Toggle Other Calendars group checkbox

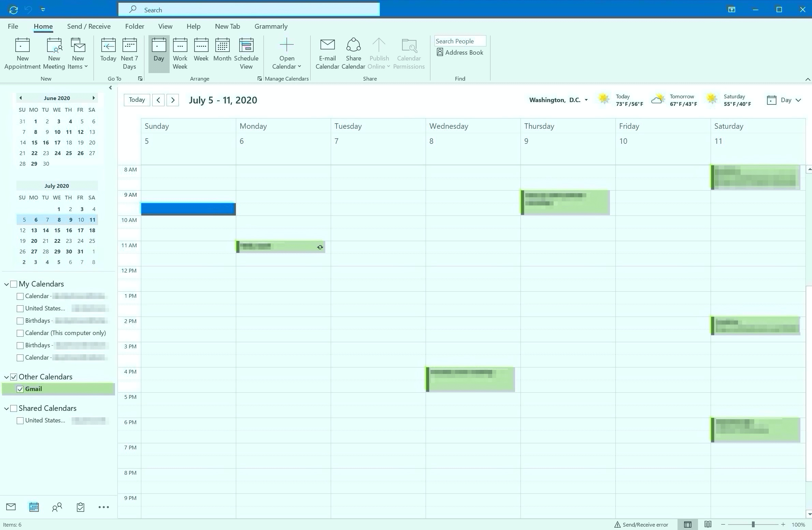click(14, 377)
